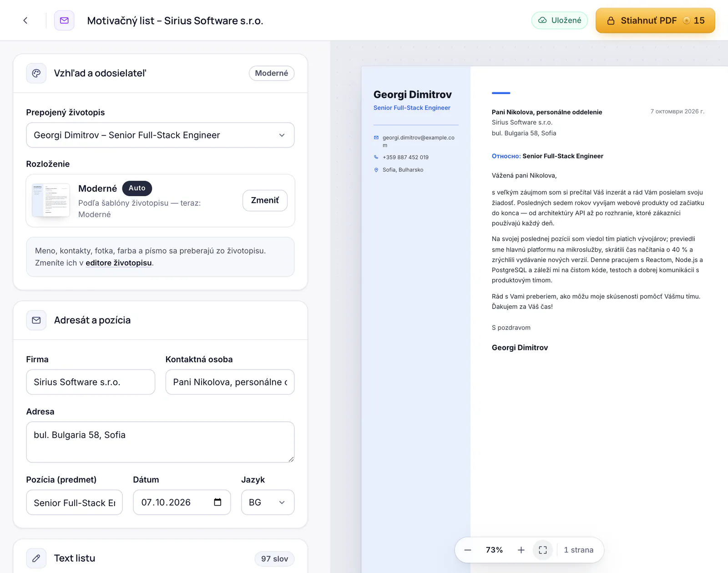Click the 1 strana page count

click(x=579, y=550)
